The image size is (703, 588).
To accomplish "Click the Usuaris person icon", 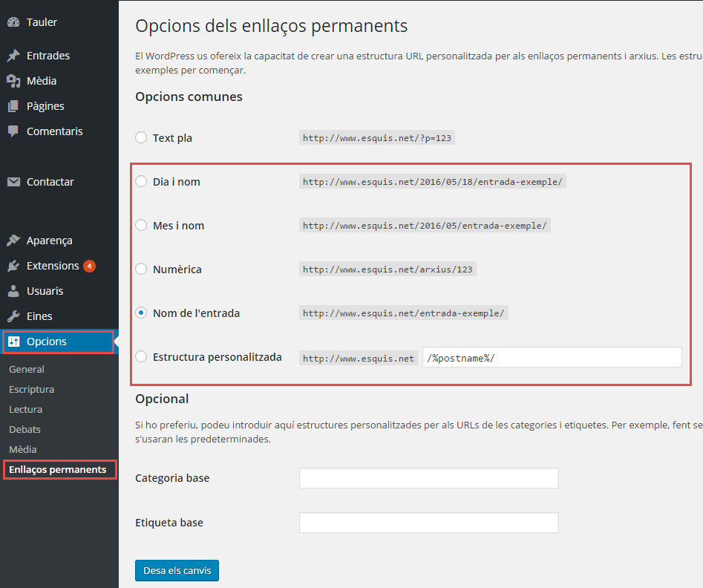I will pyautogui.click(x=13, y=291).
